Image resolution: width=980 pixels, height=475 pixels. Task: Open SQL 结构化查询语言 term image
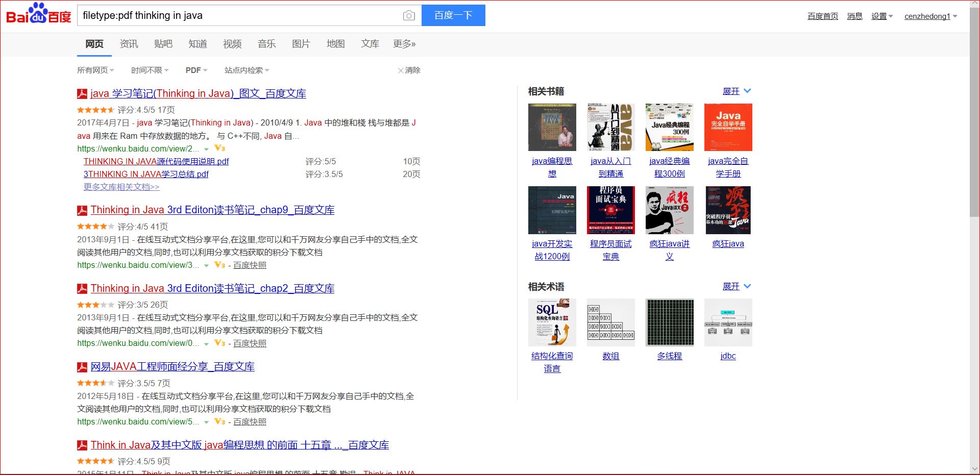(552, 322)
